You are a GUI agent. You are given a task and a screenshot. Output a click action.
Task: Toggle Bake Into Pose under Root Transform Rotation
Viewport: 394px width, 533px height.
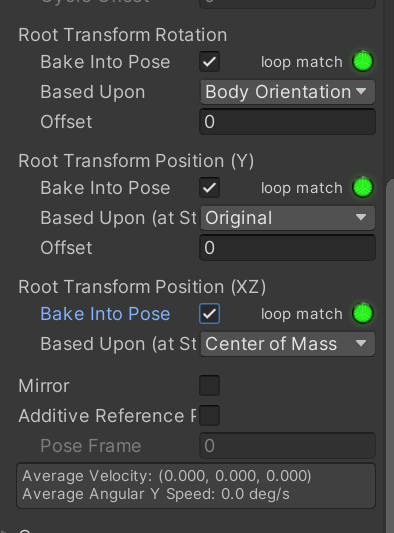click(x=209, y=62)
